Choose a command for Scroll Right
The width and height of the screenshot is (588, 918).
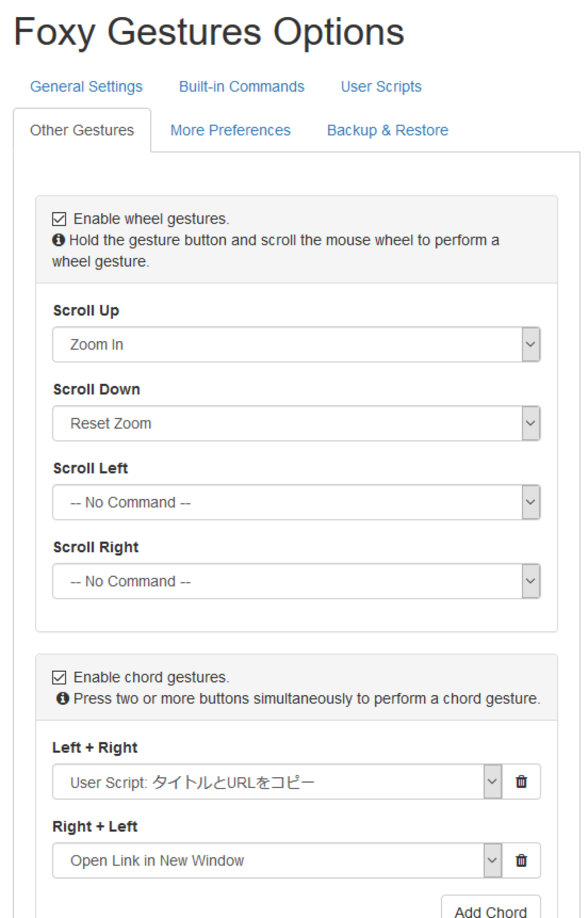[x=296, y=581]
